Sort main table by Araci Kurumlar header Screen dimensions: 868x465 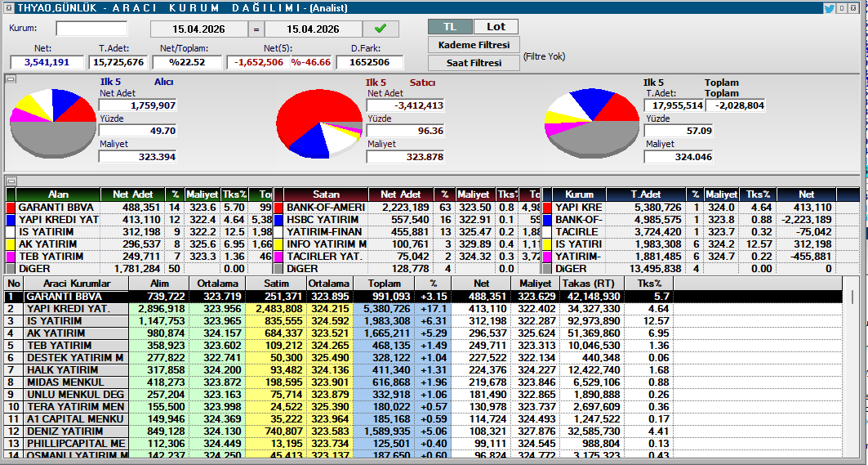(77, 284)
